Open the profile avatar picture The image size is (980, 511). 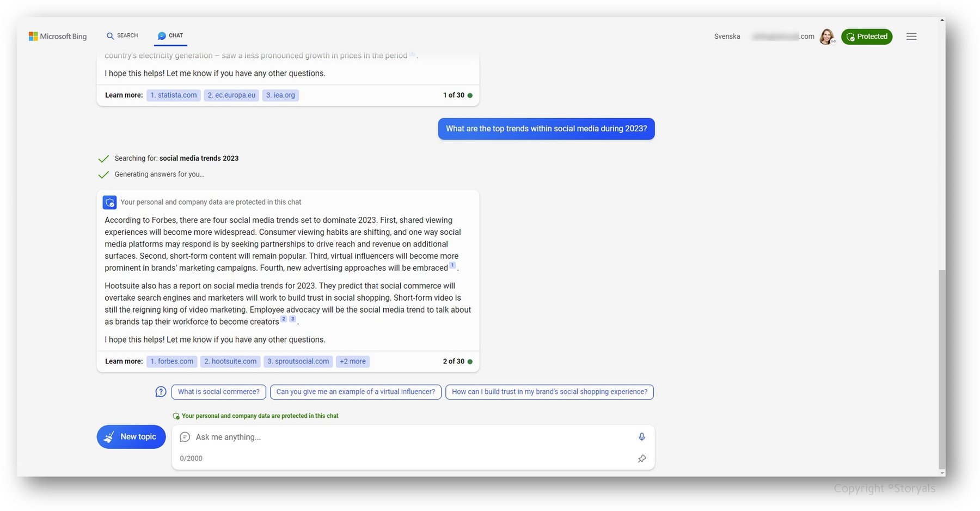tap(828, 36)
